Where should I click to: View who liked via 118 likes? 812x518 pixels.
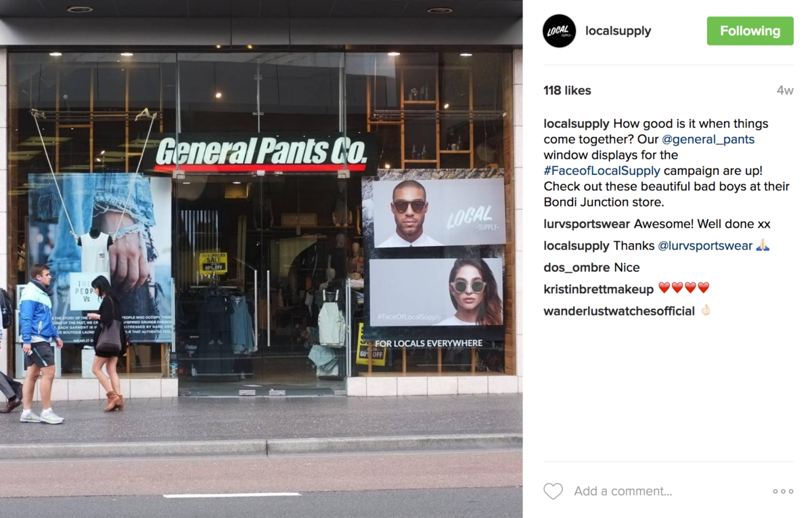coord(567,91)
